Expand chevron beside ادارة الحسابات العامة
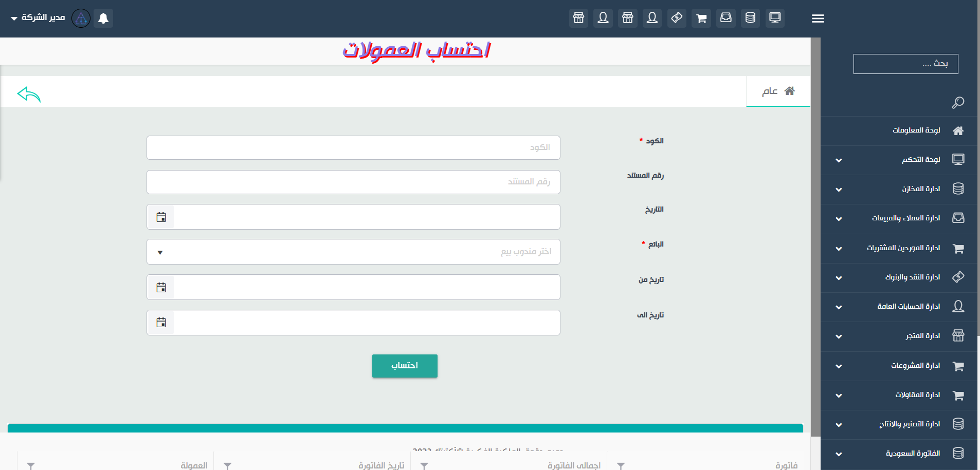 point(839,307)
